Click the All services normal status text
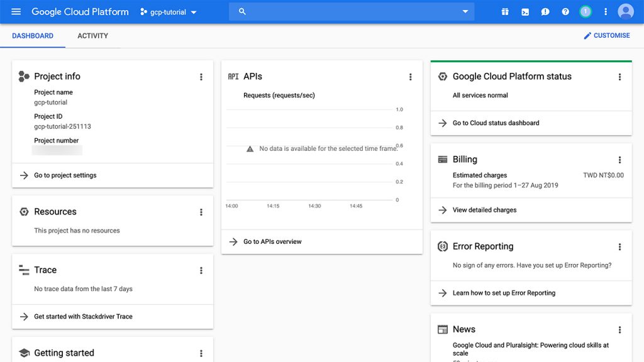Screen dimensions: 644x362 tap(480, 96)
